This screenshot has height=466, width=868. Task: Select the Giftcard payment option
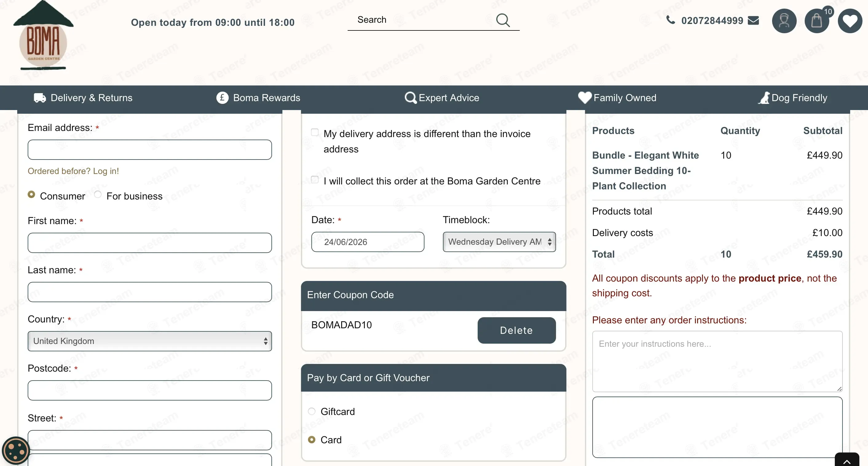click(312, 411)
